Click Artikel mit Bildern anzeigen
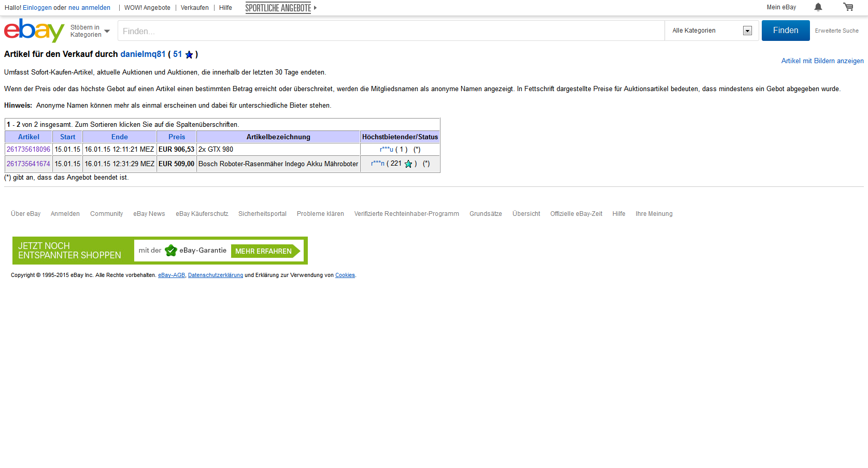The image size is (868, 468). coord(822,61)
